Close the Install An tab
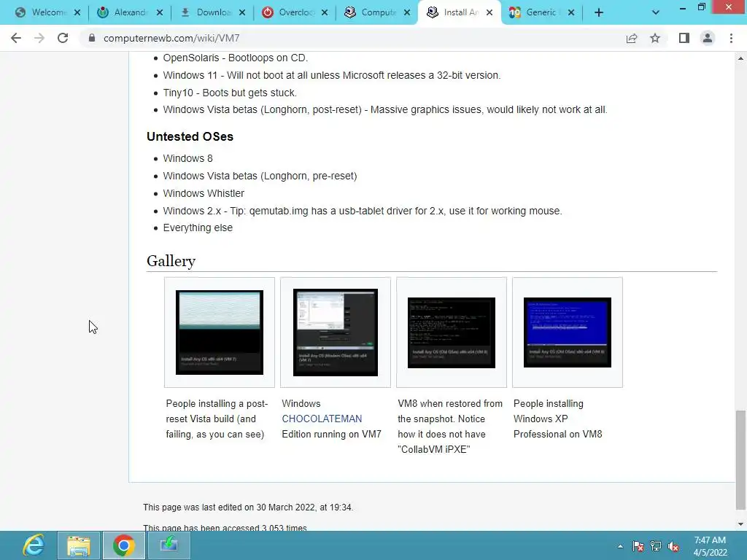The image size is (747, 560). tap(489, 13)
